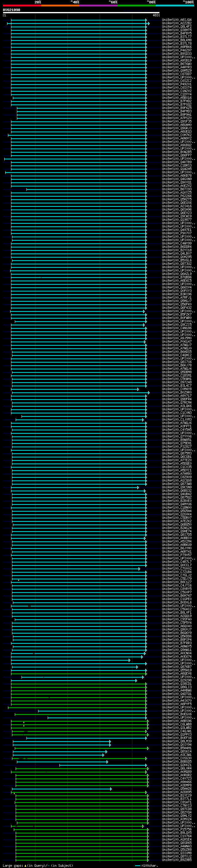Select the UniRef100_C1DYY4 label

pos(177,94)
